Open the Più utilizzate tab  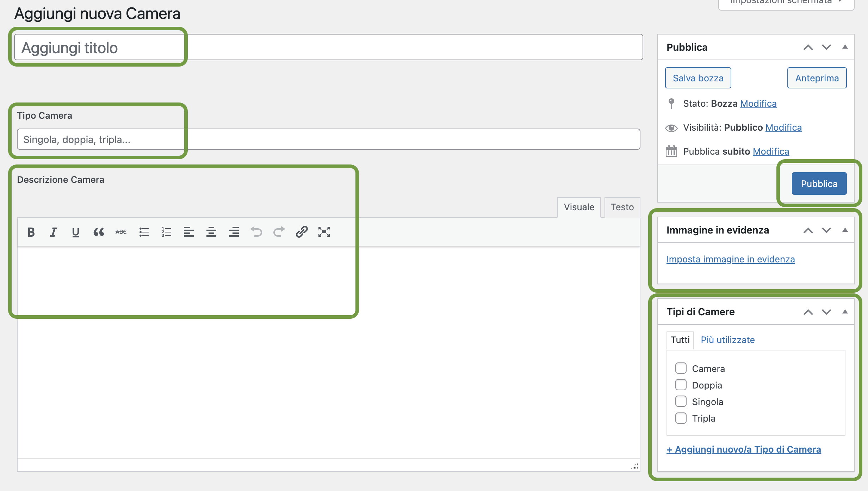pos(728,340)
